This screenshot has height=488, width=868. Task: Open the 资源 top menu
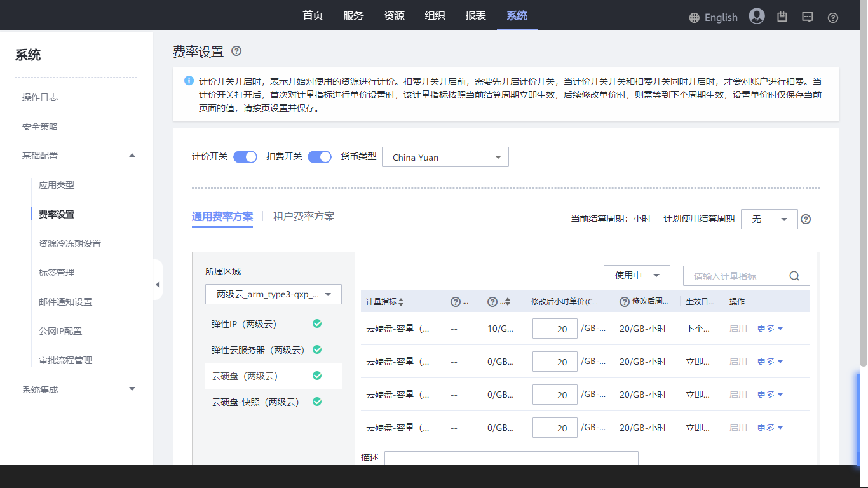coord(394,16)
